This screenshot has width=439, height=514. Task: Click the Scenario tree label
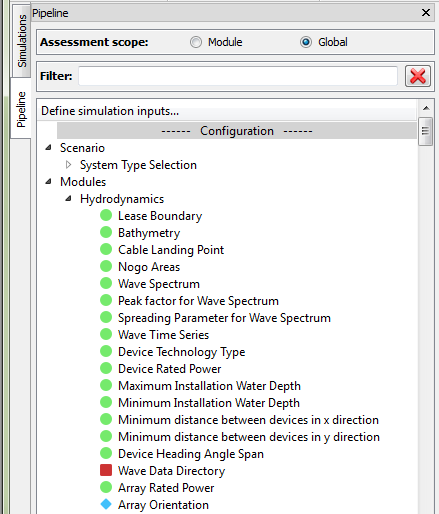coord(82,148)
